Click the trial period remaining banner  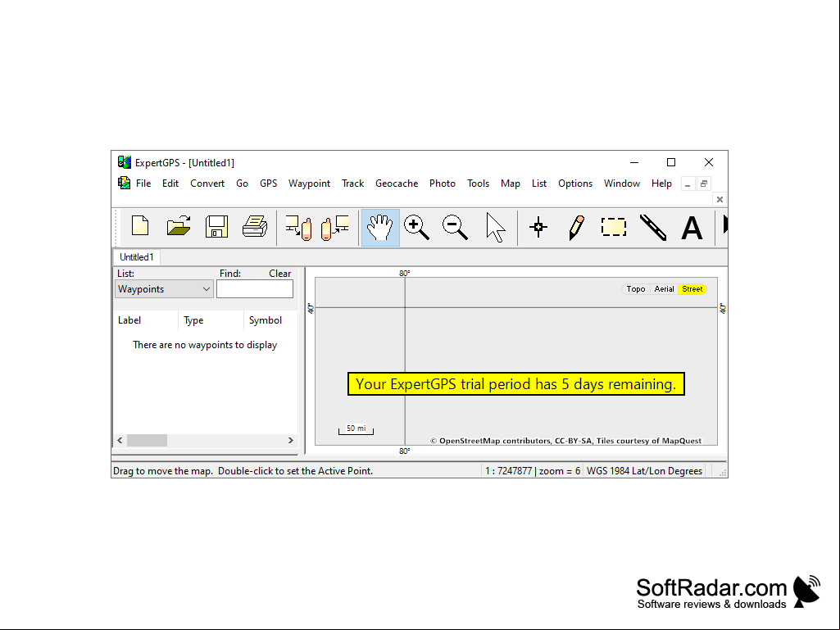click(516, 384)
